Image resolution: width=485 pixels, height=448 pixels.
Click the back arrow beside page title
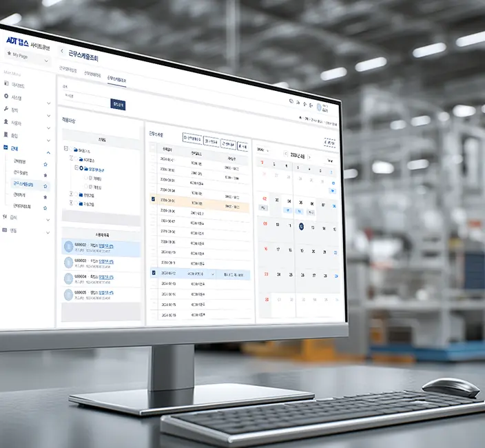pyautogui.click(x=62, y=51)
